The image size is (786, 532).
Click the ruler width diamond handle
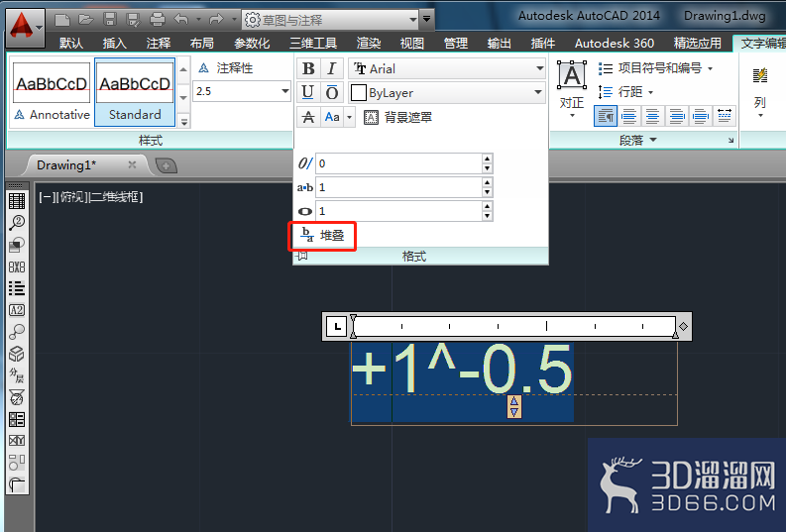click(x=683, y=327)
